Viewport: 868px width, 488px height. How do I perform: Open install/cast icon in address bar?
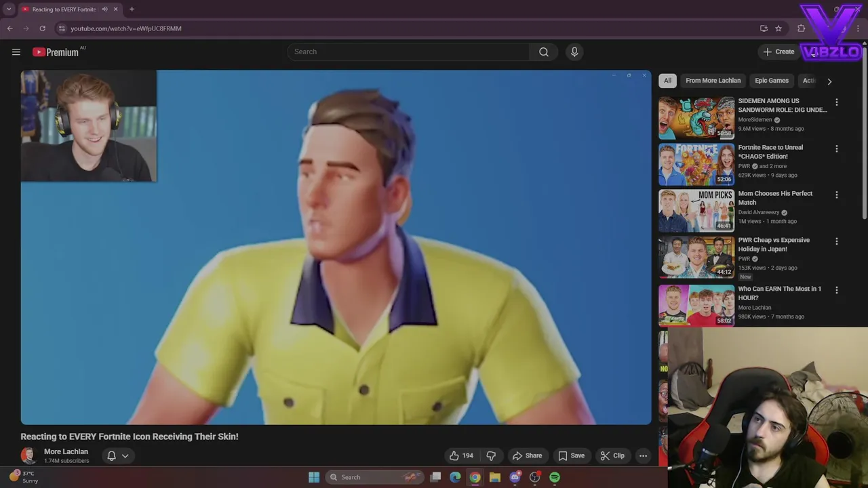pyautogui.click(x=764, y=28)
